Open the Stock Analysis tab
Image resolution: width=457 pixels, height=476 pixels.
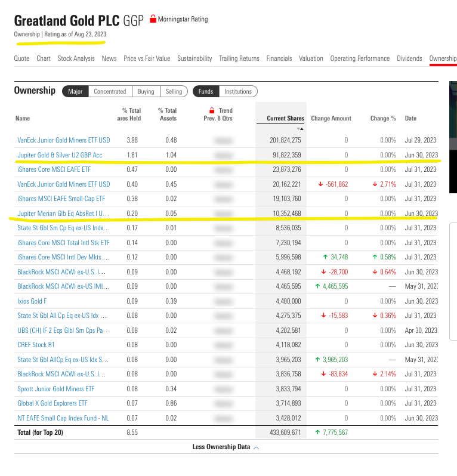click(76, 58)
